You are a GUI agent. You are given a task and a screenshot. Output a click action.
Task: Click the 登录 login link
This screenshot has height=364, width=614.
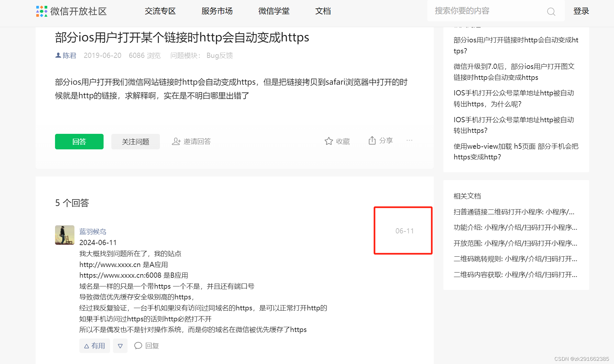point(581,11)
